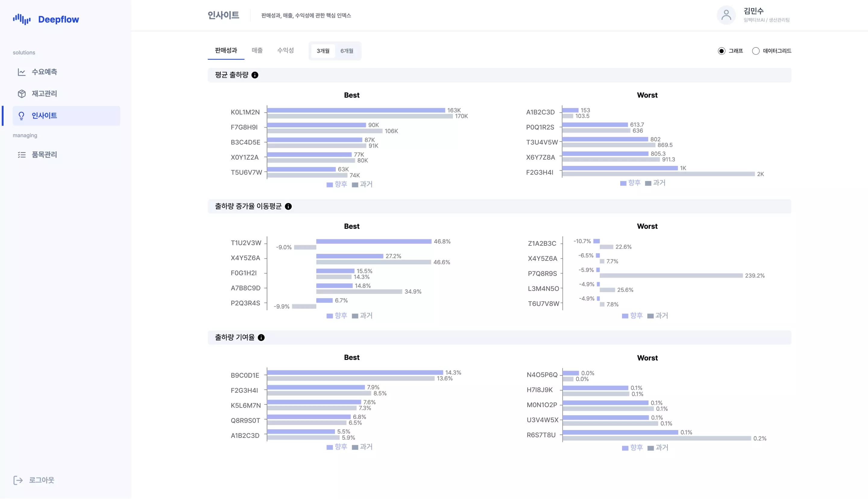Screen dimensions: 868x499
Task: Click the 재고관리 box icon in sidebar
Action: coord(22,94)
